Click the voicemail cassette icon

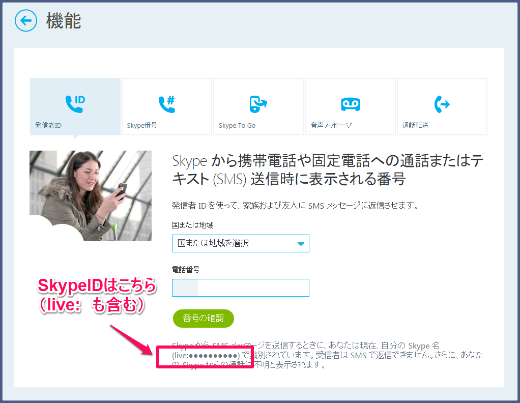pyautogui.click(x=350, y=104)
